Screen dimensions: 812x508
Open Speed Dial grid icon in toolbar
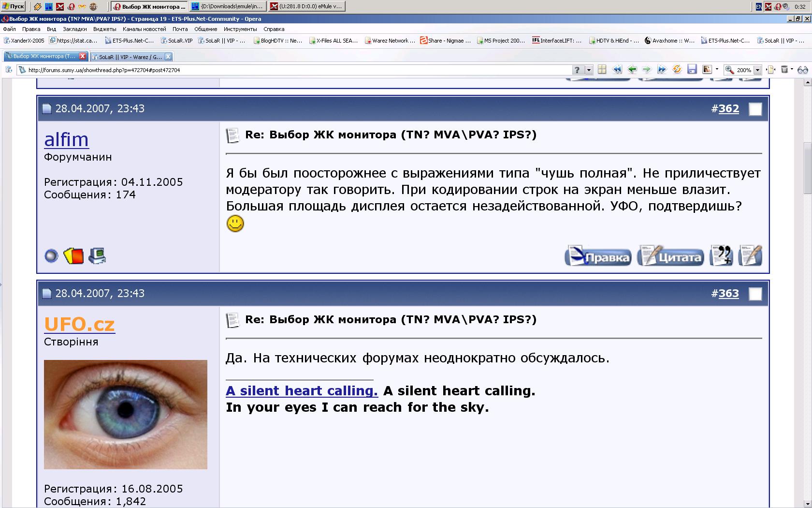pos(602,70)
